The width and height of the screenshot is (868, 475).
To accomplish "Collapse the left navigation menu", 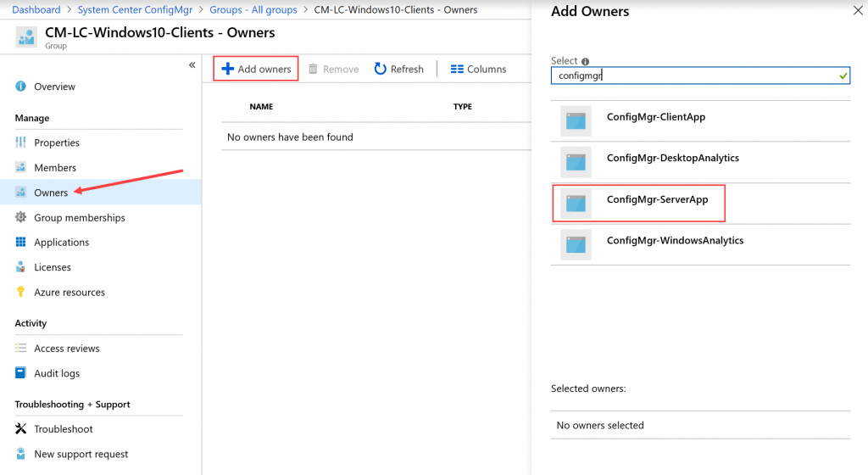I will pos(192,64).
